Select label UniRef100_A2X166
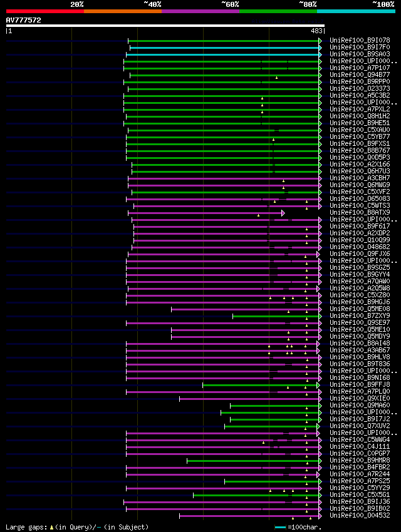This screenshot has height=532, width=401. pos(360,164)
